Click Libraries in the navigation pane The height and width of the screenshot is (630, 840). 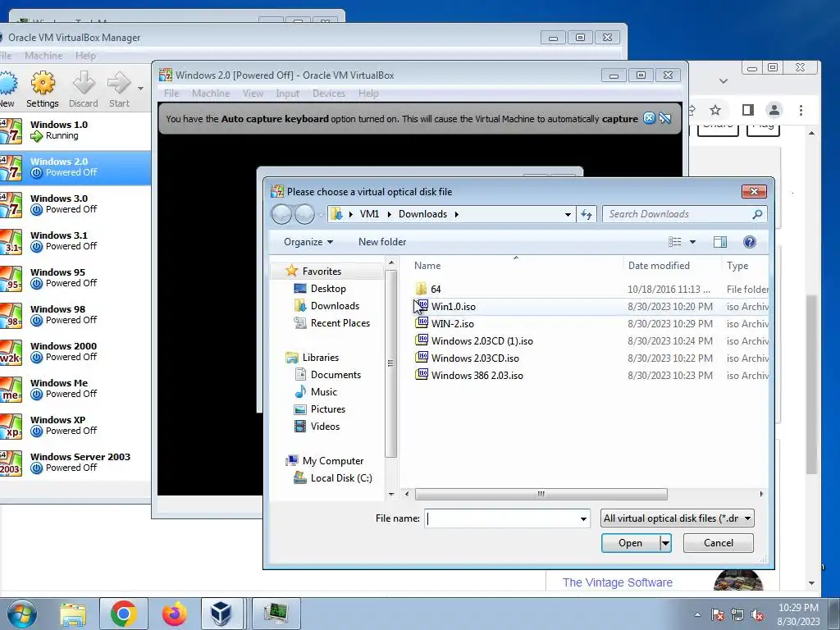point(321,358)
